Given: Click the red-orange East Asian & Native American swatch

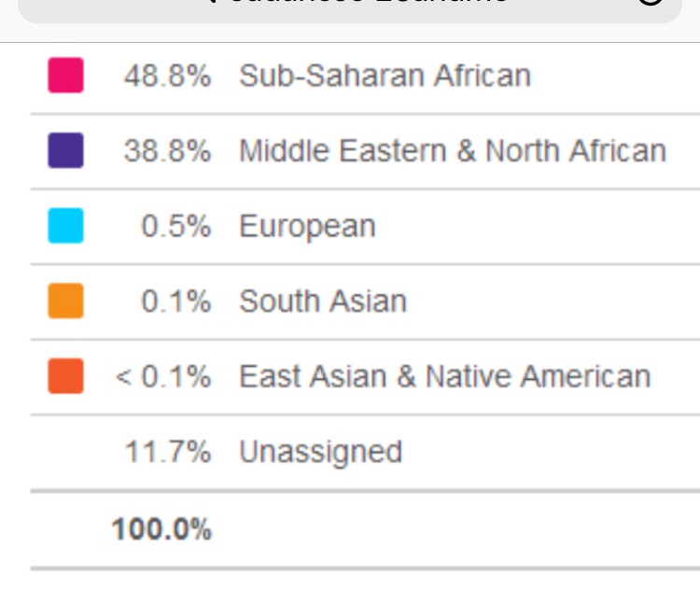Looking at the screenshot, I should tap(65, 376).
